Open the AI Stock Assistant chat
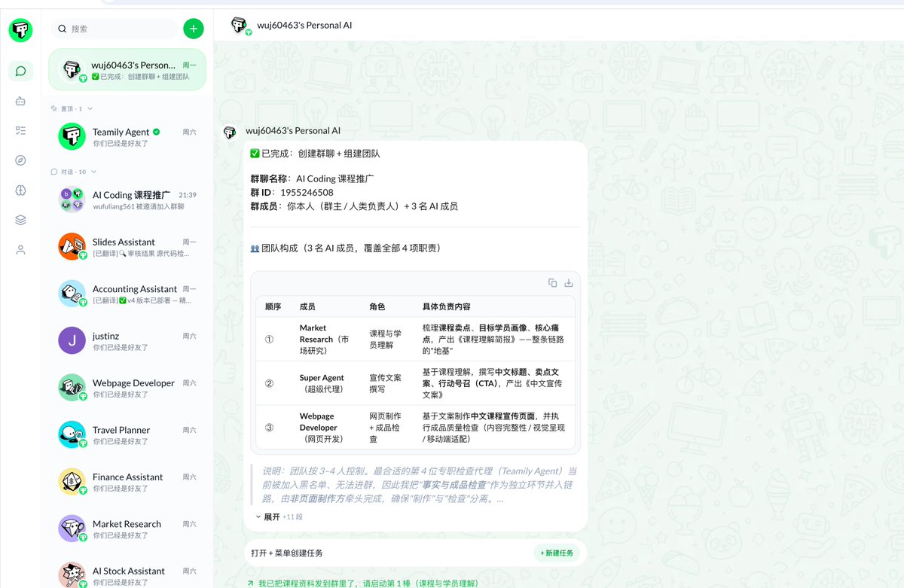904x588 pixels. [127, 575]
